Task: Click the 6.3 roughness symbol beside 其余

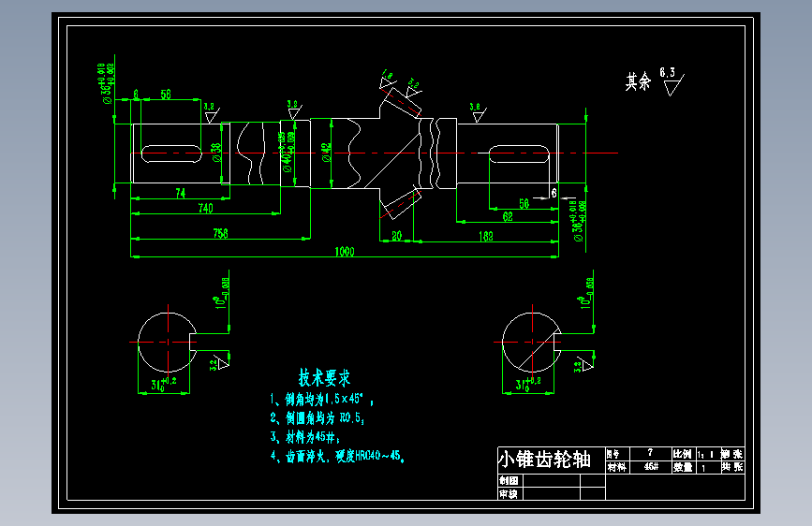Action: coord(672,81)
